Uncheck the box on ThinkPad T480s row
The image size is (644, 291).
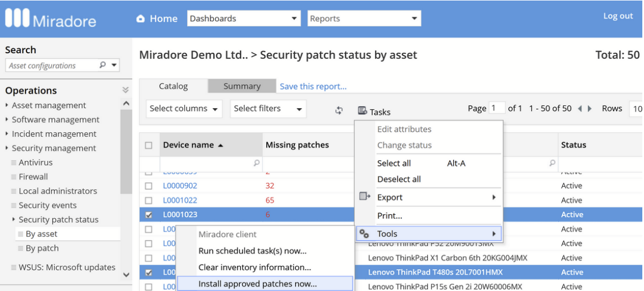tap(149, 272)
